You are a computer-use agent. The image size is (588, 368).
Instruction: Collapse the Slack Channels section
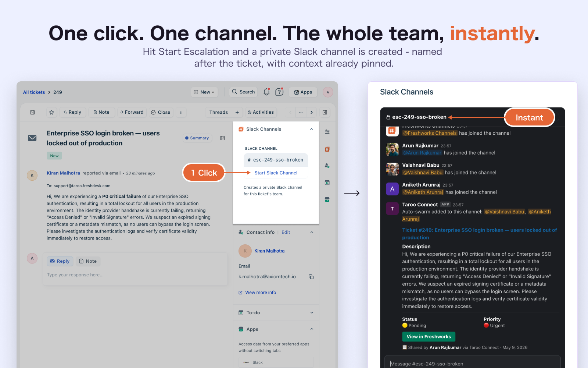point(311,129)
